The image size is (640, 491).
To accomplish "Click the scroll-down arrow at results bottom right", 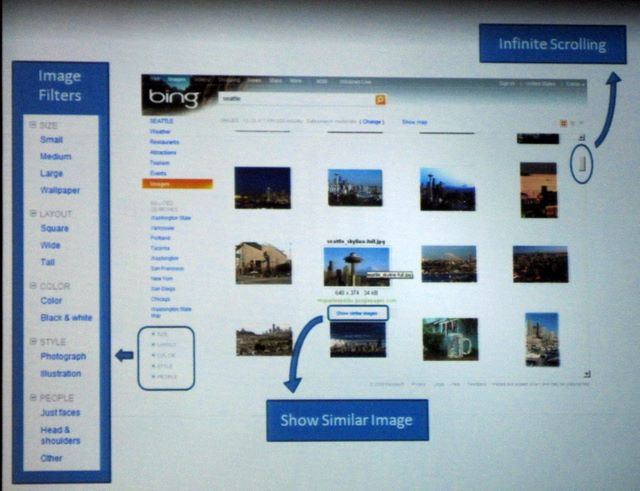I will (587, 374).
